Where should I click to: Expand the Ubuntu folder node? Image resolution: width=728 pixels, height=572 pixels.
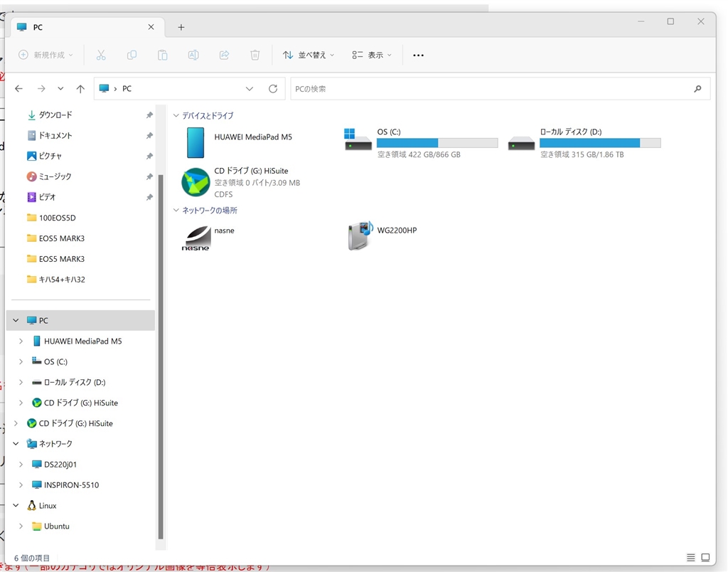point(21,526)
